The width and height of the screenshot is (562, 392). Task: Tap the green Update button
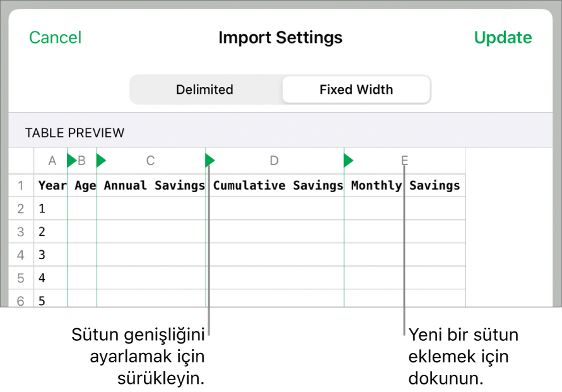tap(503, 37)
